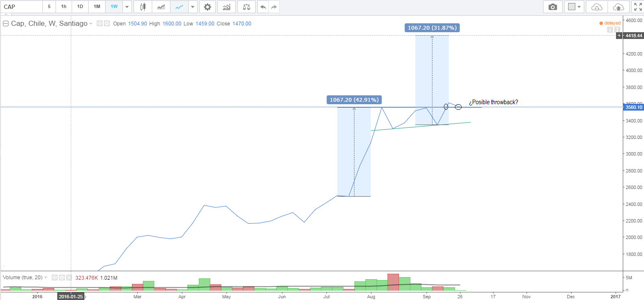Click the 2000.00 price axis label

[x=633, y=237]
